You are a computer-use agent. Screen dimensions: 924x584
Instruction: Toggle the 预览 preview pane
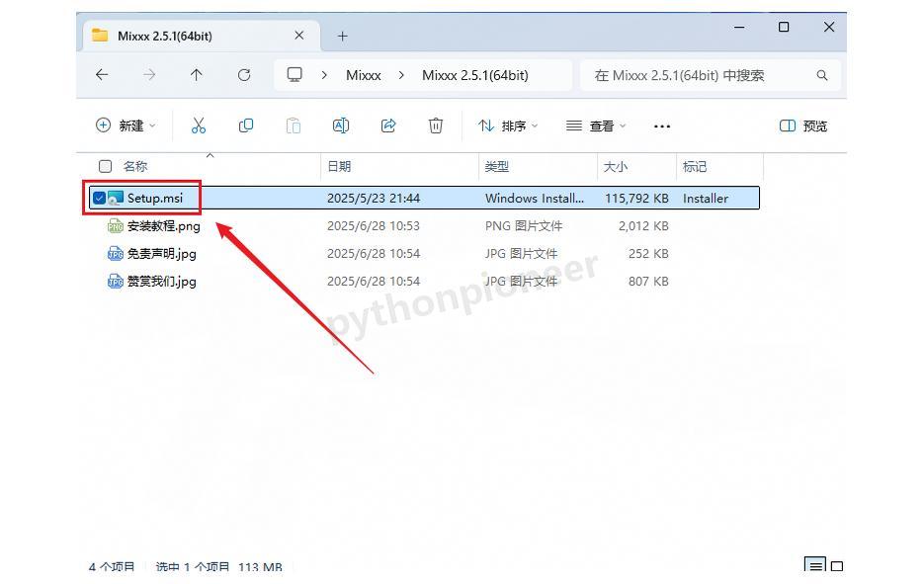coord(803,125)
